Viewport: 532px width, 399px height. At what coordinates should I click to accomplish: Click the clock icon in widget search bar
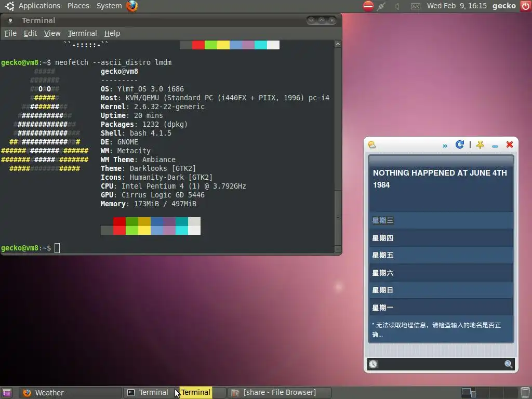(373, 364)
